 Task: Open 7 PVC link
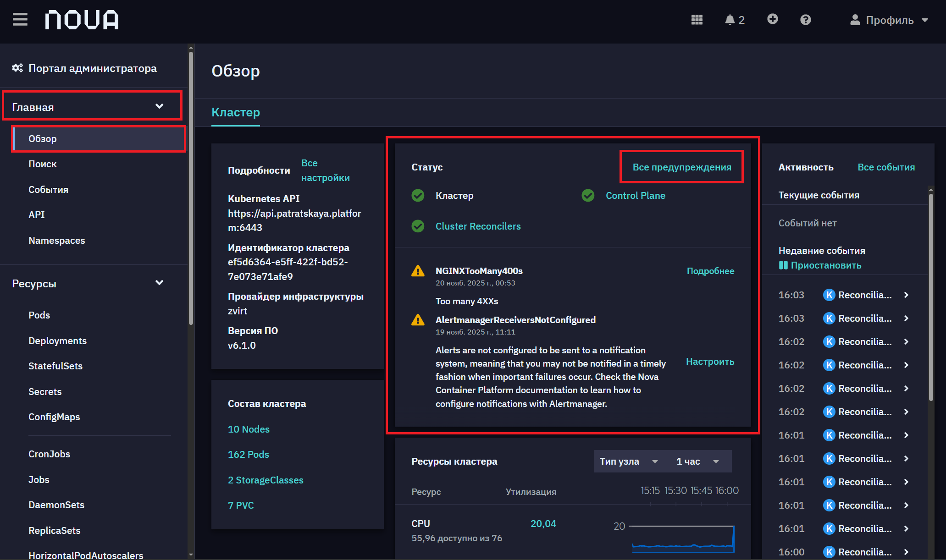(x=241, y=505)
